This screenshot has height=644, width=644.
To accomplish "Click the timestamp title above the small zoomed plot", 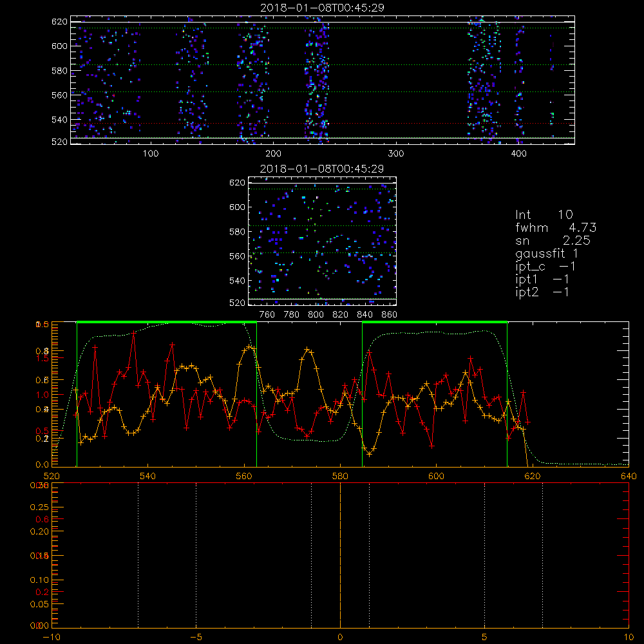I will click(323, 169).
